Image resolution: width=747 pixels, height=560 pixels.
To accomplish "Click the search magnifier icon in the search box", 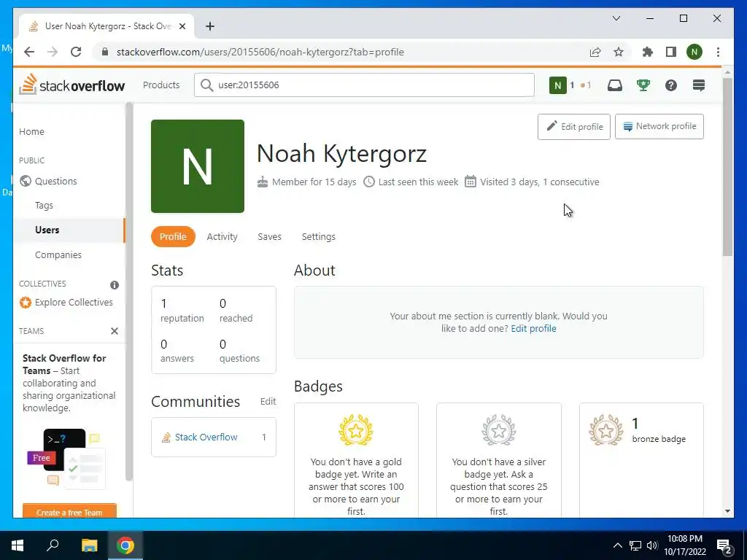I will coord(206,85).
